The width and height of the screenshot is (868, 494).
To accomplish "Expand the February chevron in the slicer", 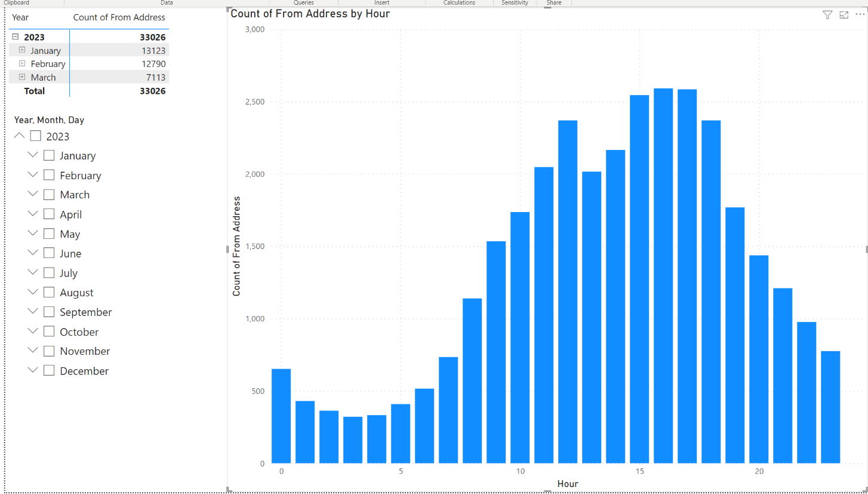I will tap(33, 174).
